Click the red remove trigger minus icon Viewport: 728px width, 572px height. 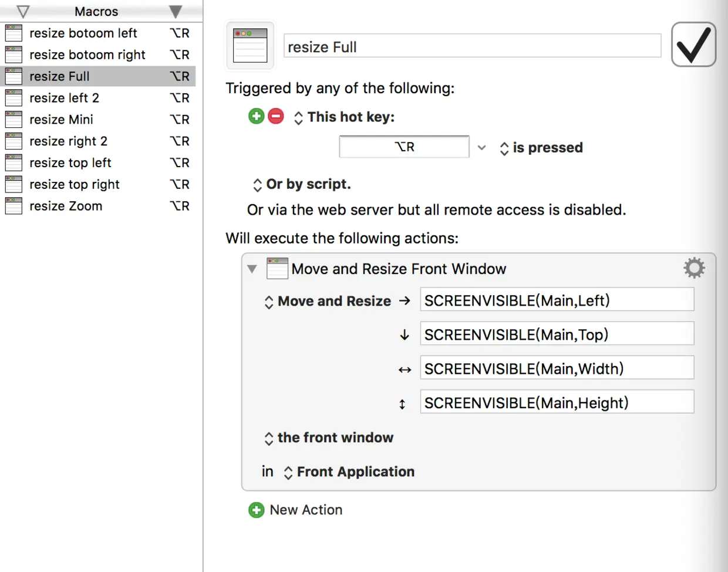[276, 116]
